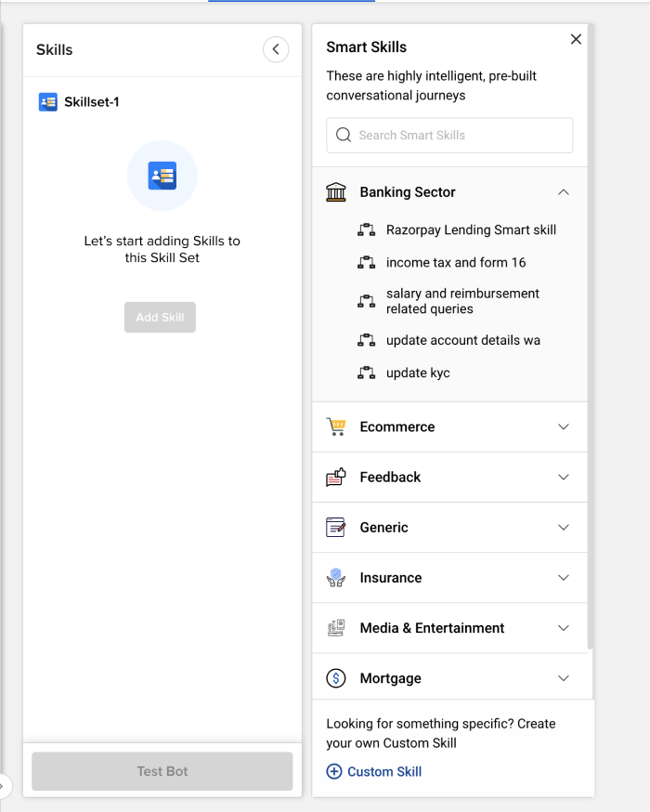Select Razorpay Lending Smart skill
This screenshot has height=812, width=650.
coord(471,230)
